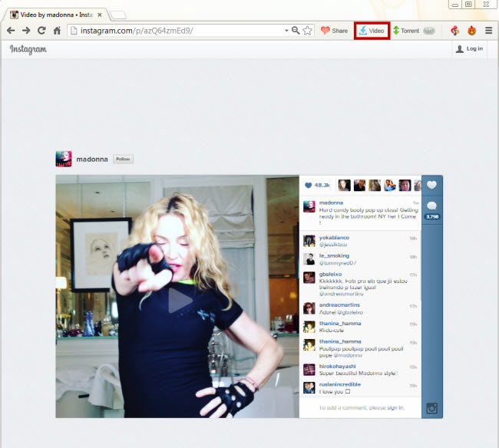Open the address bar dropdown arrow
This screenshot has height=448, width=499.
point(286,31)
